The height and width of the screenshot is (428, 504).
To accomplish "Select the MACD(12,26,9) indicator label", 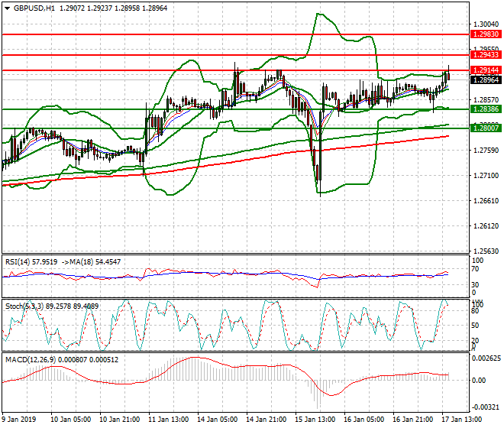I will pos(31,360).
